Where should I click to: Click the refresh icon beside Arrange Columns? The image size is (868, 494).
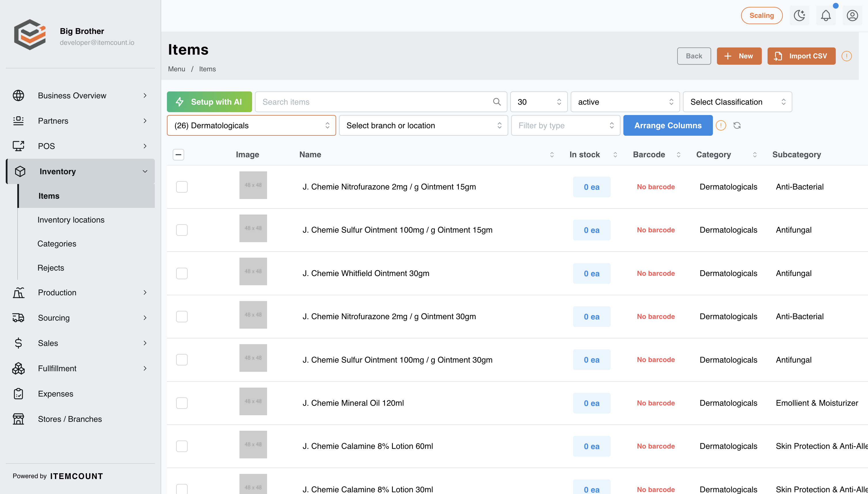tap(737, 126)
